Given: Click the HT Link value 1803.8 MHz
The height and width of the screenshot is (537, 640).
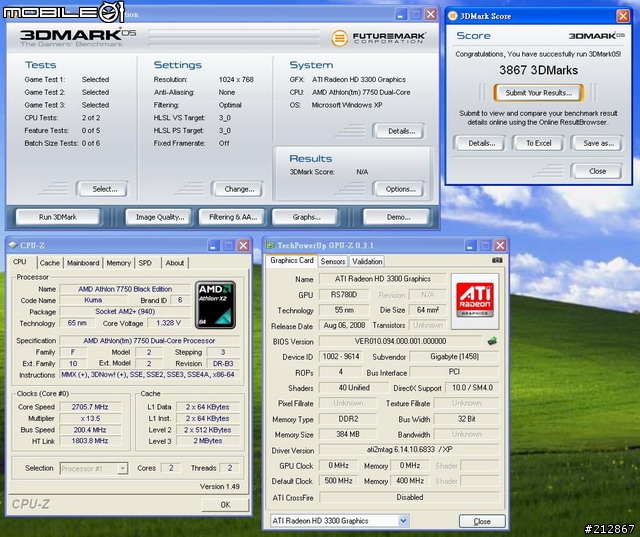Looking at the screenshot, I should 90,441.
